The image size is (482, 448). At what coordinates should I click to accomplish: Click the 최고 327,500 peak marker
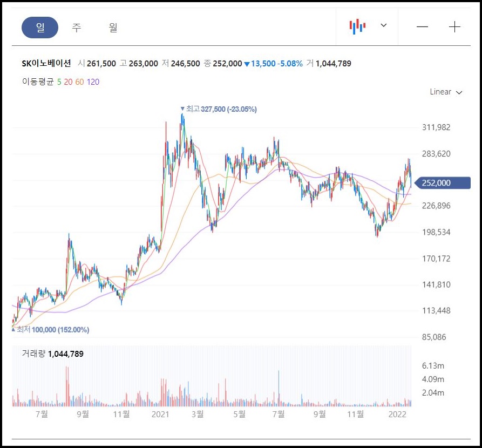(x=219, y=109)
